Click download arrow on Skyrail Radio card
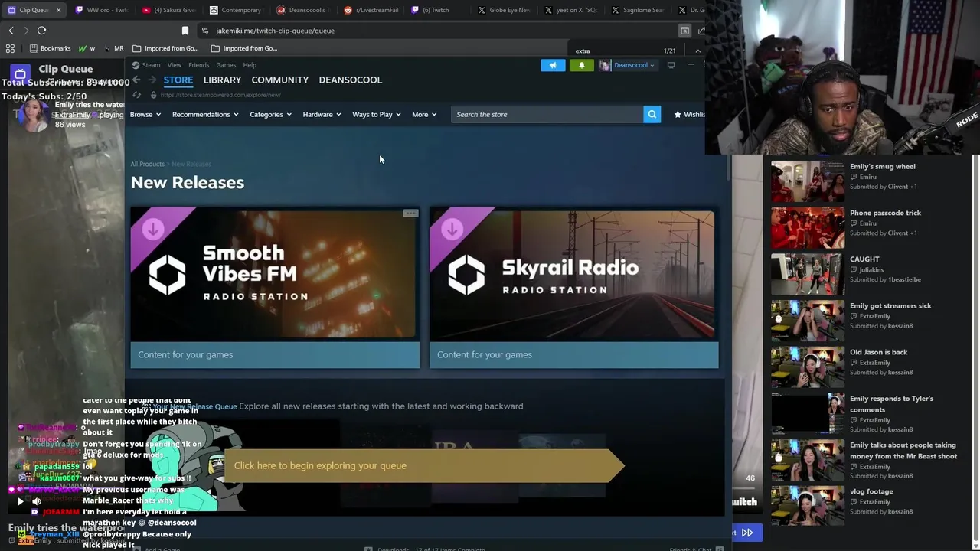The width and height of the screenshot is (980, 551). 452,229
